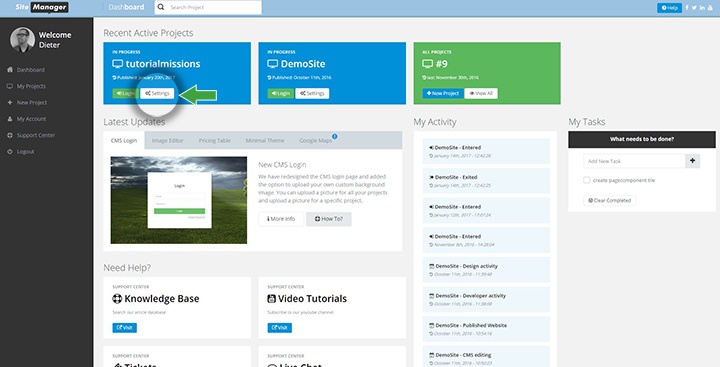Open Settings for tutorialmissions project

click(157, 93)
